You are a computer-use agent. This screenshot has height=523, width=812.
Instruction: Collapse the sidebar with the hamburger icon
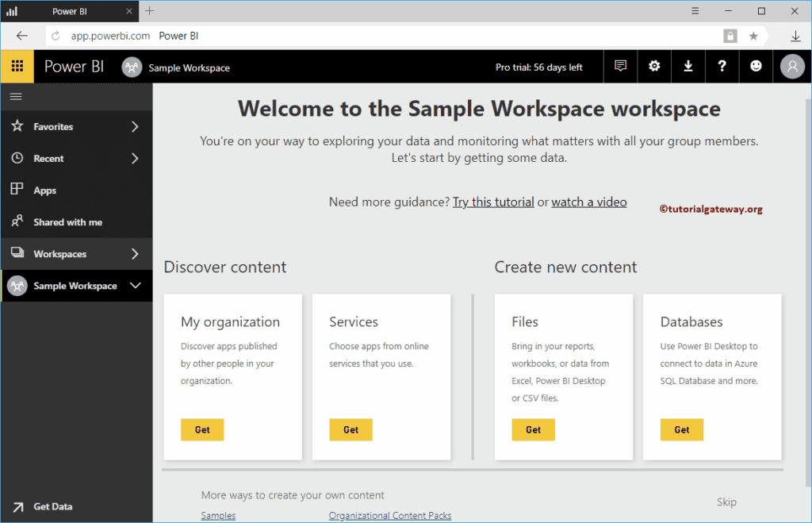click(x=16, y=96)
